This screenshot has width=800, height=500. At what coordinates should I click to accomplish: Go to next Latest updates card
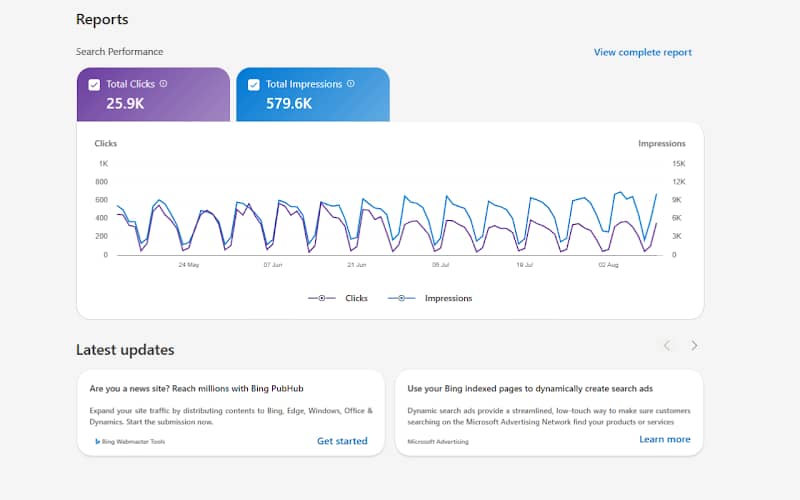click(x=694, y=345)
